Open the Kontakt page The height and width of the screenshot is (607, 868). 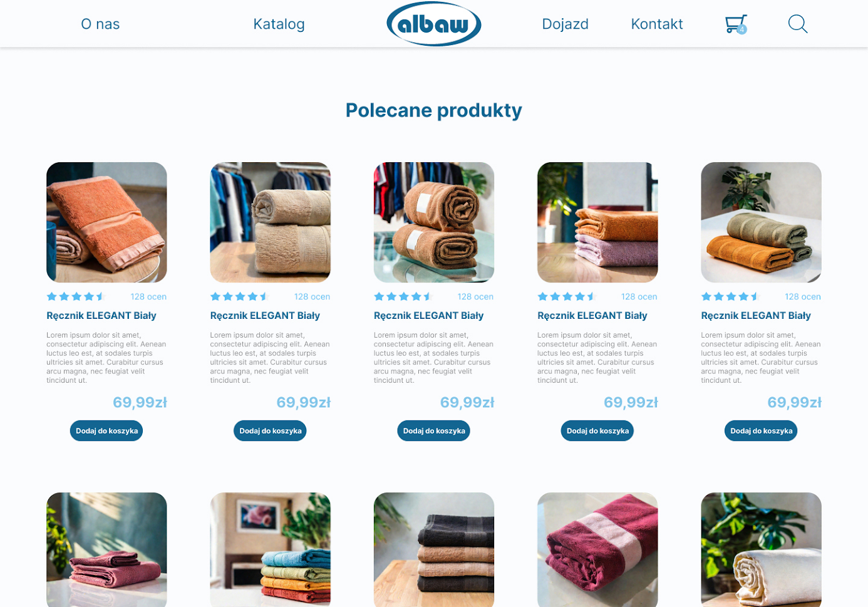656,24
